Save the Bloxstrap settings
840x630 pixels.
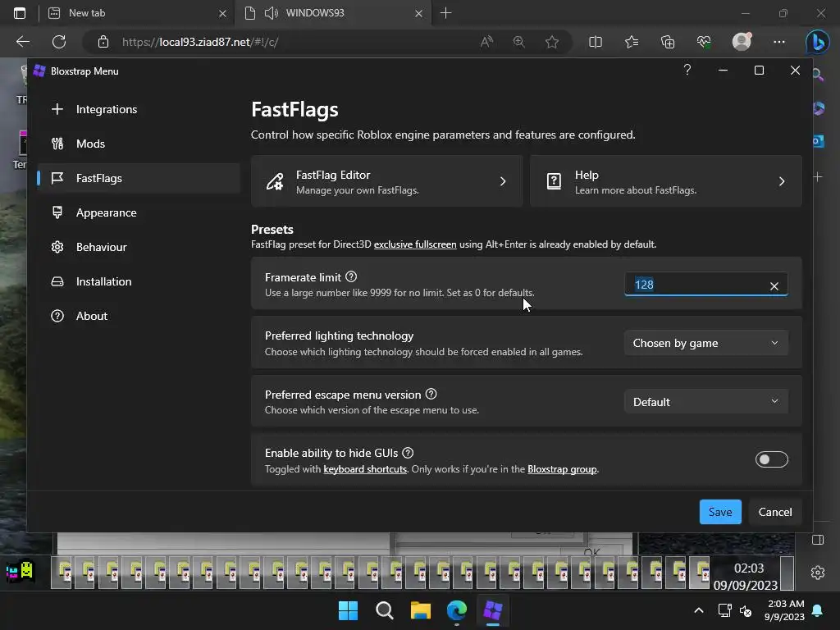(x=720, y=512)
